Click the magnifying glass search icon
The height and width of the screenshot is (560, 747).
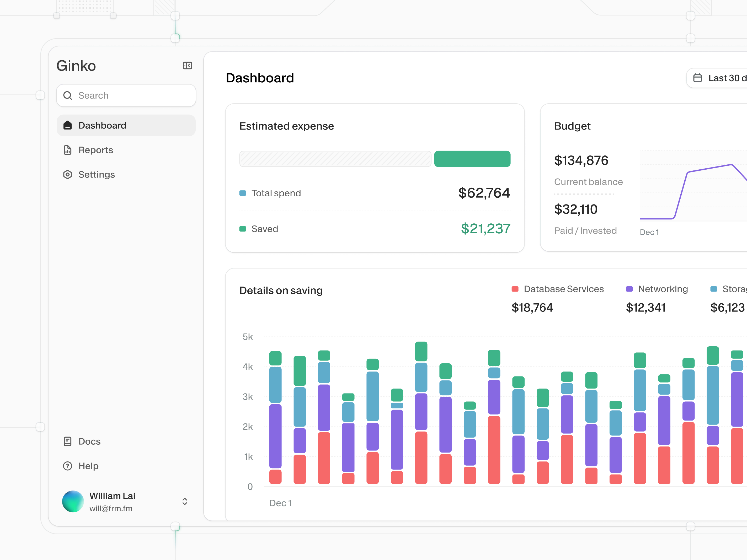pyautogui.click(x=68, y=95)
